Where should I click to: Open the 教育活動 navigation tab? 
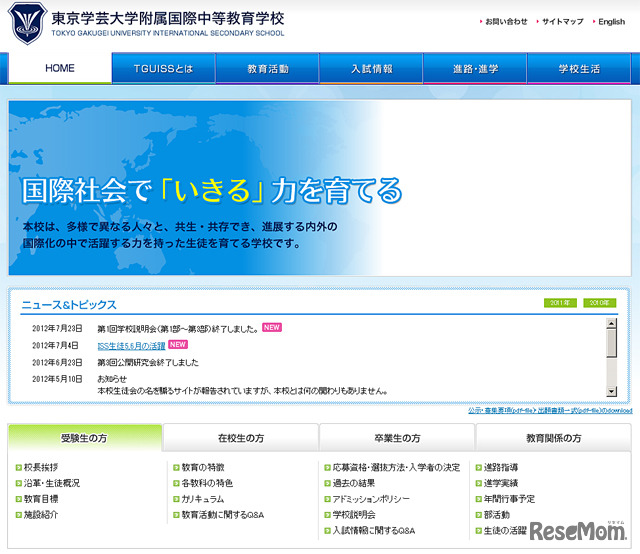(268, 69)
